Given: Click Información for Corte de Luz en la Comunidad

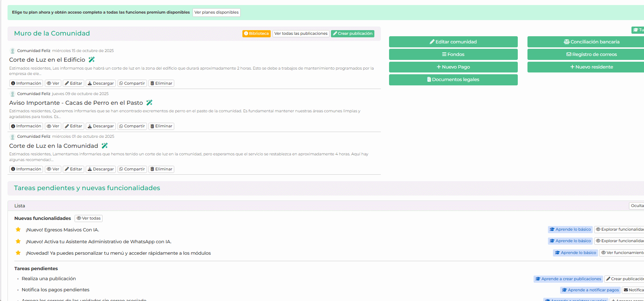Looking at the screenshot, I should pyautogui.click(x=26, y=169).
